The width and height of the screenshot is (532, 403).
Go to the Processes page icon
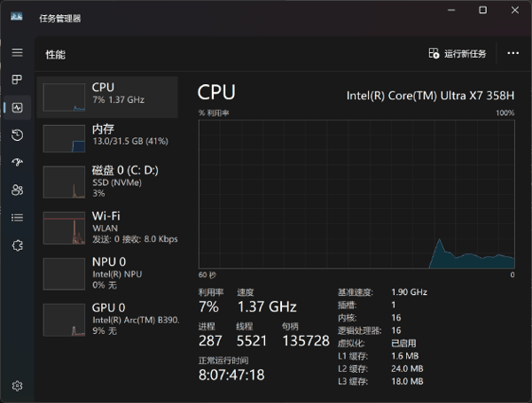tap(18, 80)
